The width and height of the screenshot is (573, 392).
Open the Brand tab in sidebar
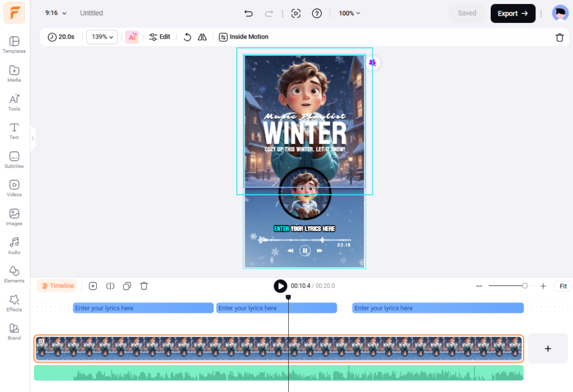tap(14, 331)
